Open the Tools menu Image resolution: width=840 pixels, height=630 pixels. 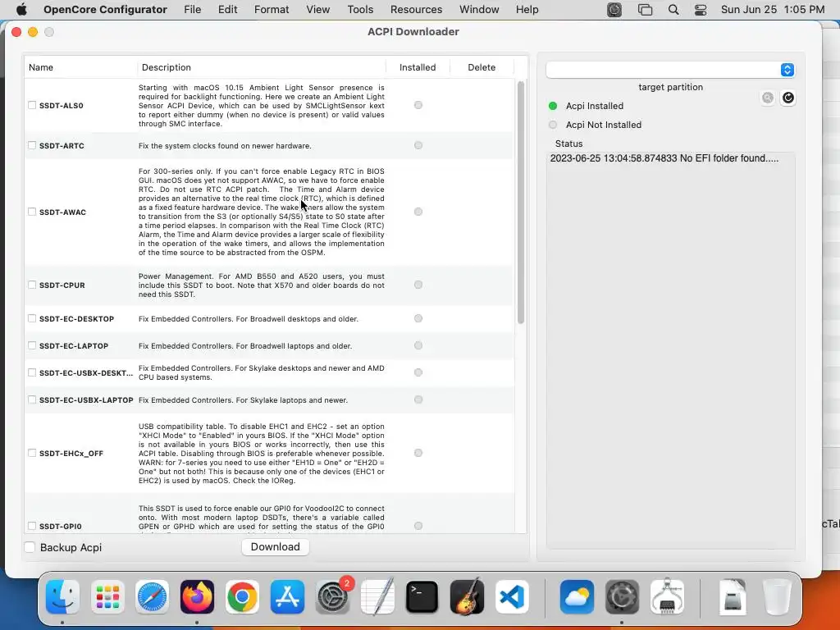pyautogui.click(x=360, y=10)
